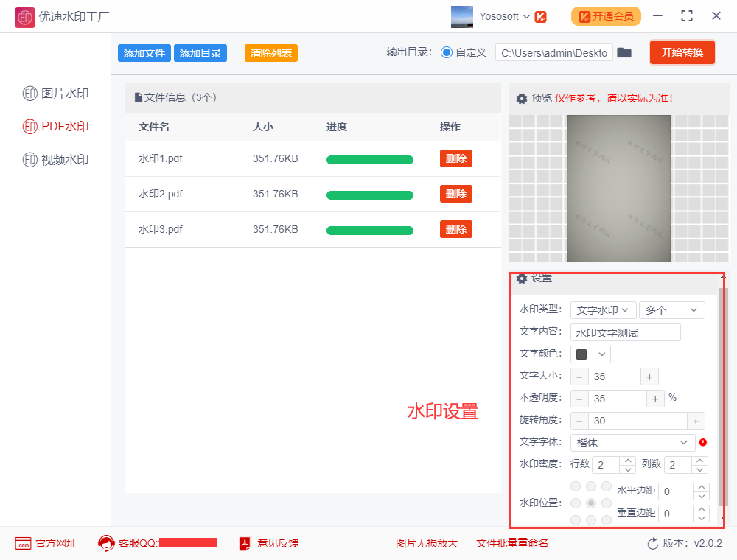The image size is (737, 560).
Task: Click the file icon beside 文件信息
Action: click(x=139, y=98)
